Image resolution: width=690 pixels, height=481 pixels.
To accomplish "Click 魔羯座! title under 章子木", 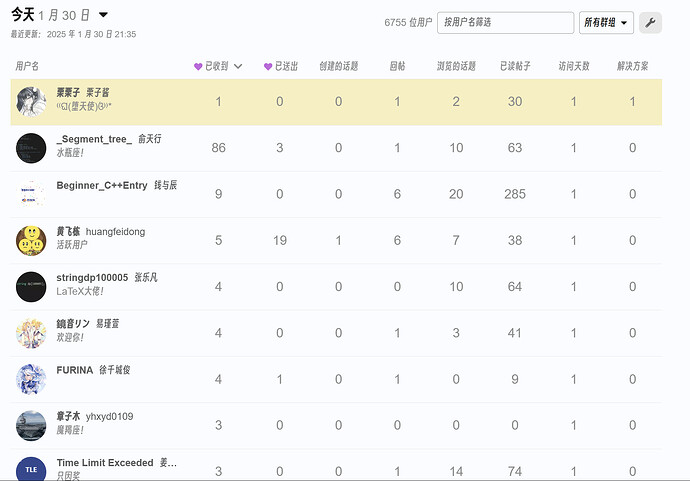I will pos(70,430).
